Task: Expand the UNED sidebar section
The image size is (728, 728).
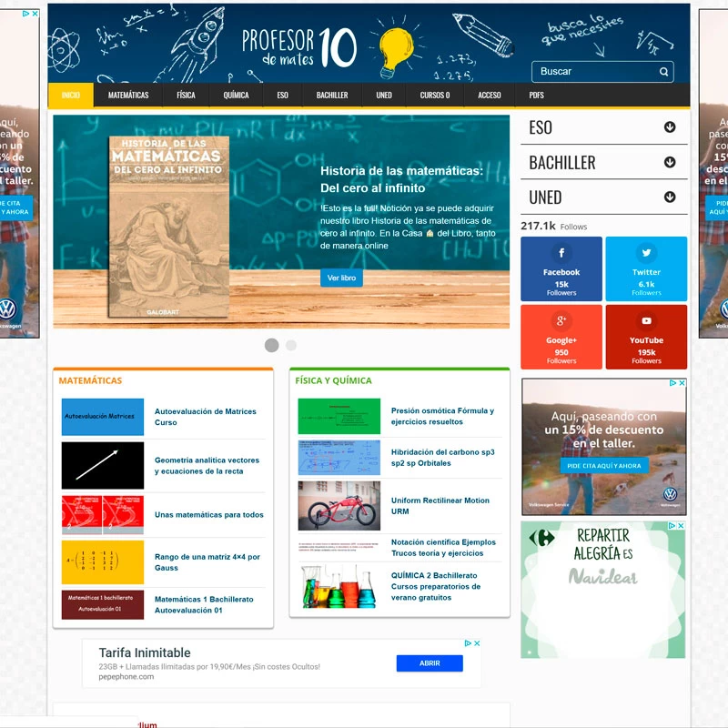Action: coord(670,197)
